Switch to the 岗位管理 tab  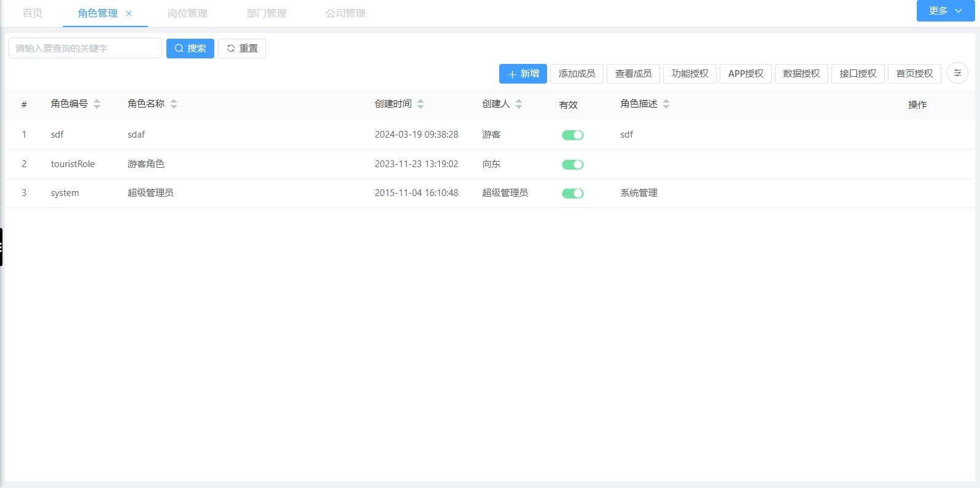[x=187, y=14]
